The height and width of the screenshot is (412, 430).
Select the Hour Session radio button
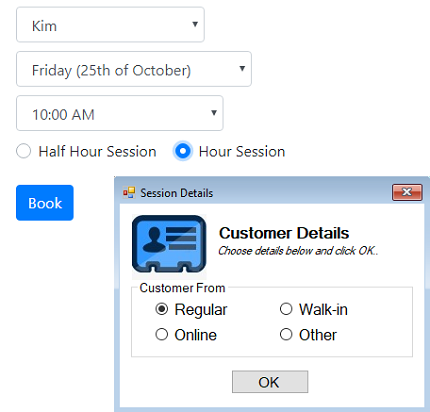[183, 151]
